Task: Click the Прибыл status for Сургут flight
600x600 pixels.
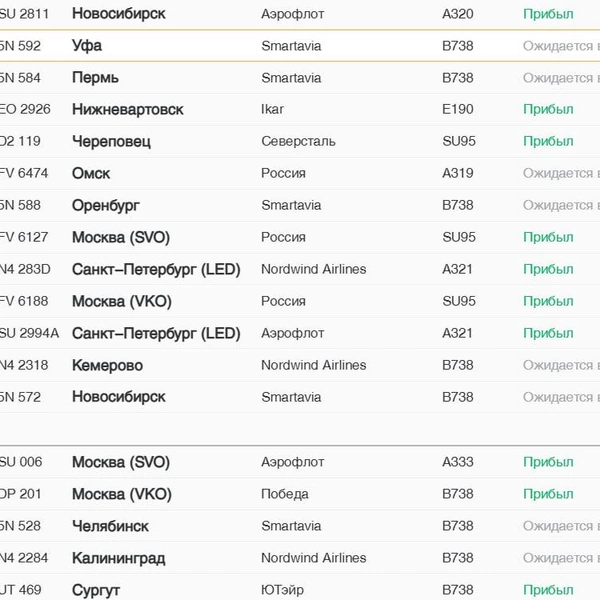Action: [548, 590]
